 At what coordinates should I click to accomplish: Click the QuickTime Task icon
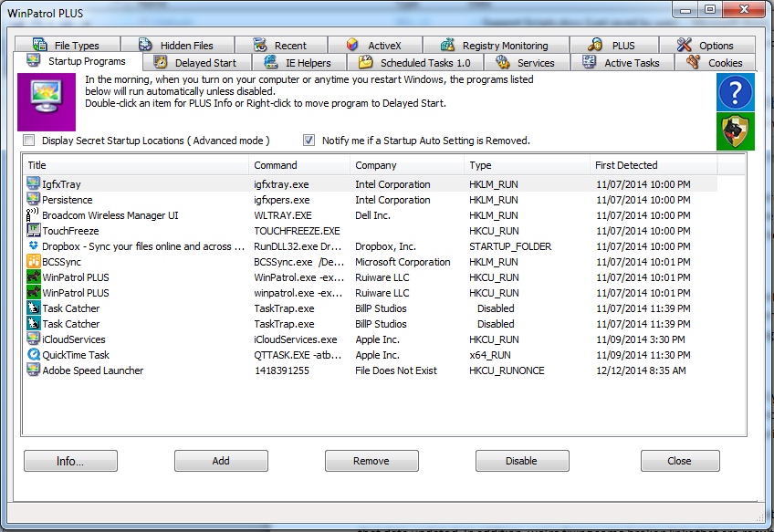[34, 355]
